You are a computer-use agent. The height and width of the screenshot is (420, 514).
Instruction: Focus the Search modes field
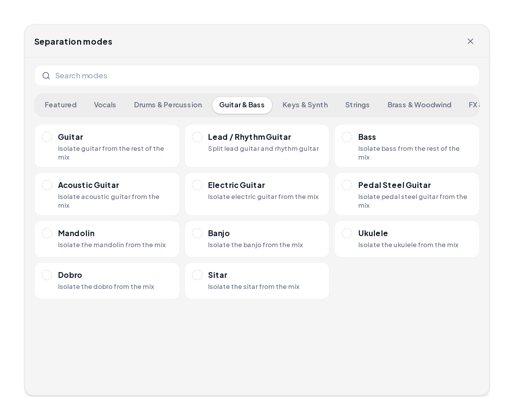click(x=257, y=76)
